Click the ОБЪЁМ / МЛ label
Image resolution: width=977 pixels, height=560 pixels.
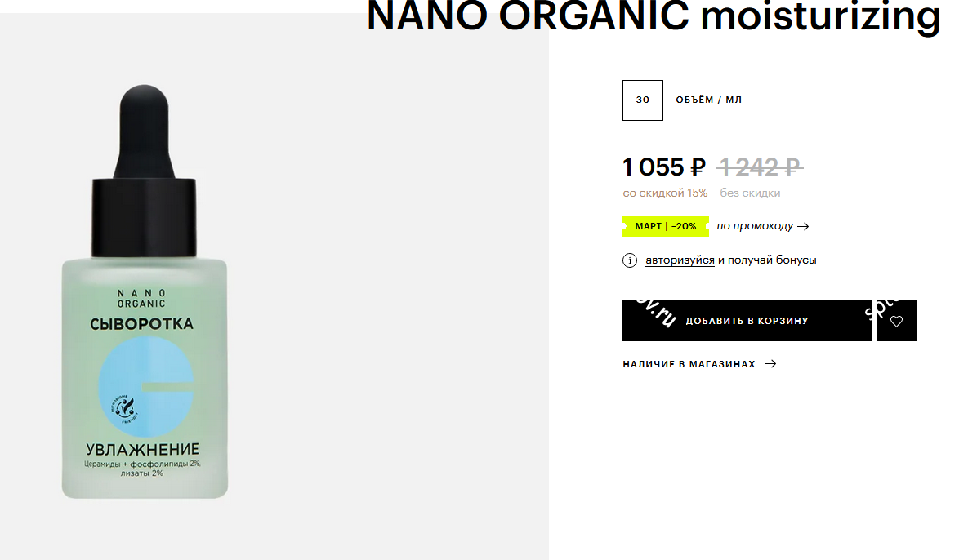pos(709,100)
